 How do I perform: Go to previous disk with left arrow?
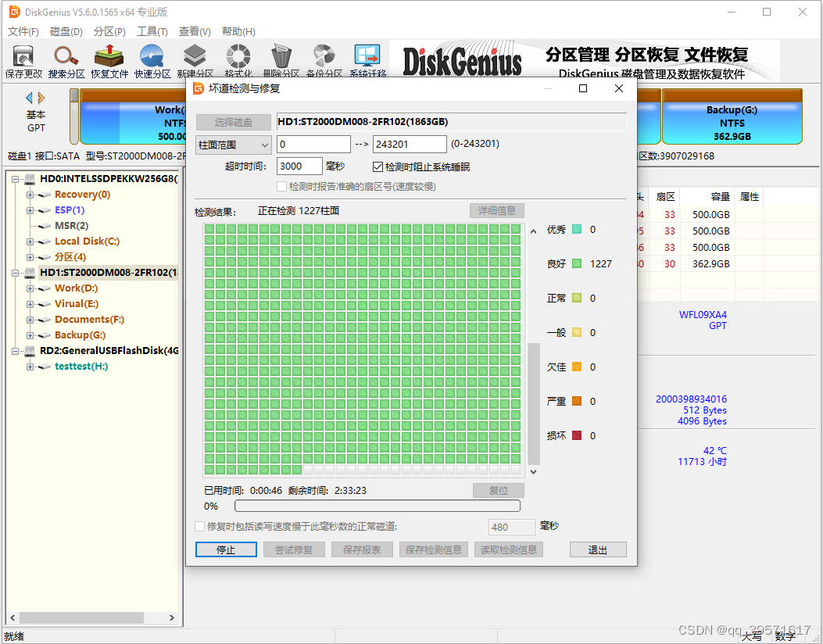pyautogui.click(x=30, y=98)
